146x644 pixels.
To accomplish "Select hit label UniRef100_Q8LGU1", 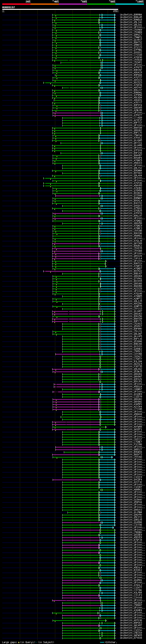I will 131,25.
